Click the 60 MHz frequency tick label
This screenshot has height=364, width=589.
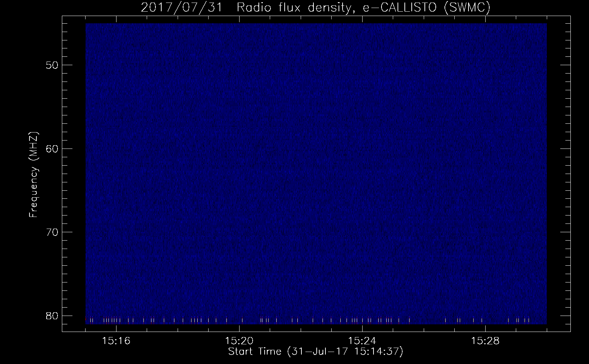[x=52, y=149]
